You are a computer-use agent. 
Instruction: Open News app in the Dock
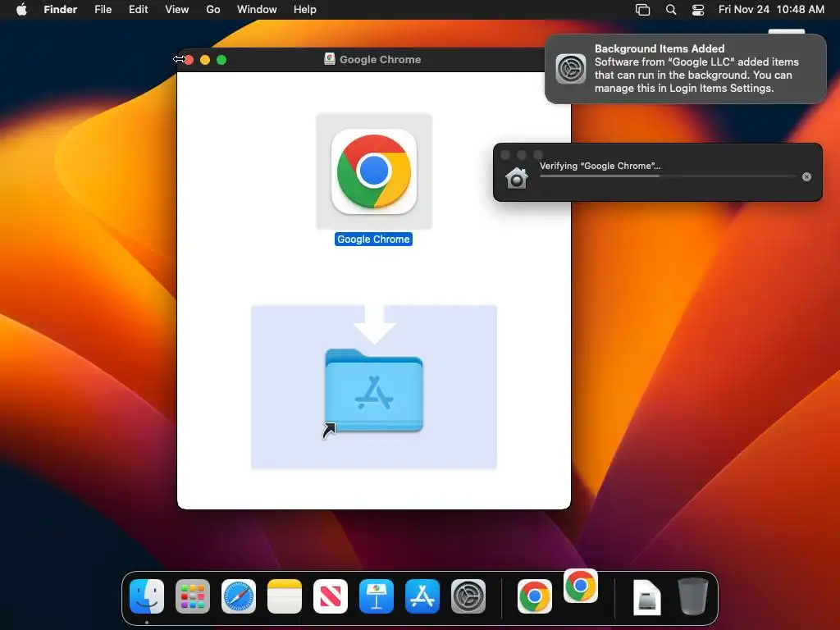pyautogui.click(x=331, y=596)
